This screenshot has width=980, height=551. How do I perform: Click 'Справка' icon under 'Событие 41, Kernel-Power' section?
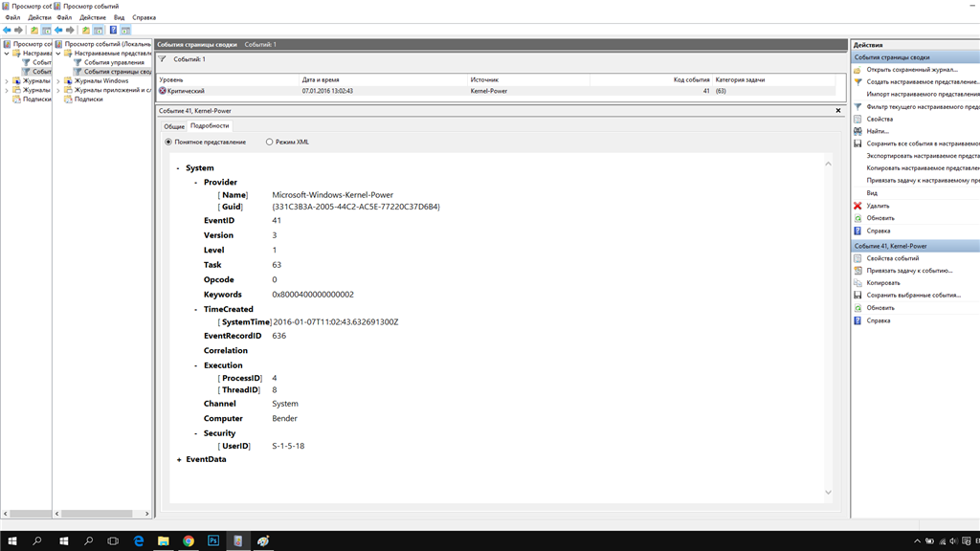(857, 320)
